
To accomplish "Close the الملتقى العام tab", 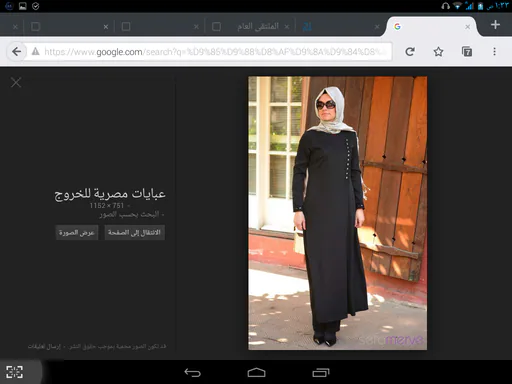I will coord(287,27).
